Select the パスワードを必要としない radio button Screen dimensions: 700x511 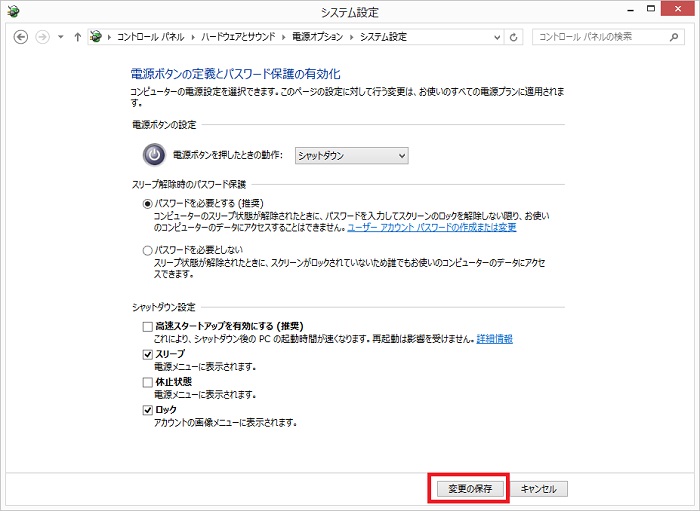[x=148, y=250]
